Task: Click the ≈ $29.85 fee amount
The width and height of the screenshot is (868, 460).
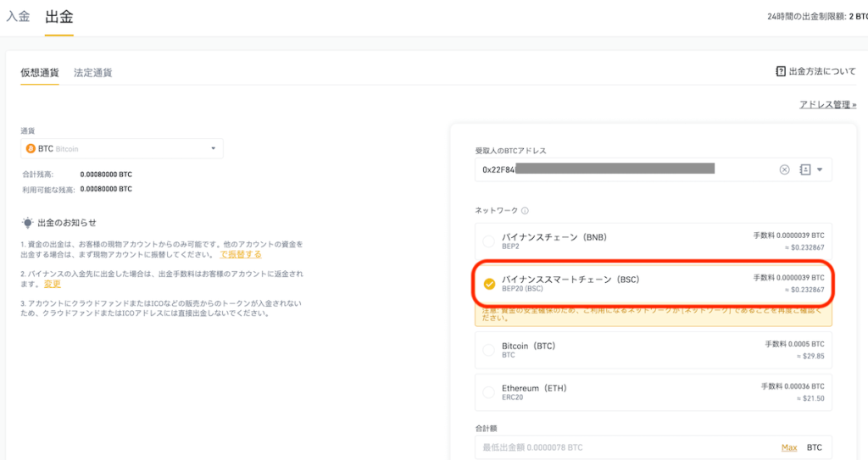Action: point(810,357)
